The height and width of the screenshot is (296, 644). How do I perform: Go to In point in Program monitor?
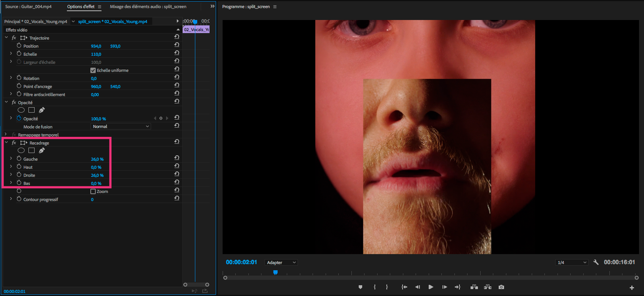click(x=404, y=287)
